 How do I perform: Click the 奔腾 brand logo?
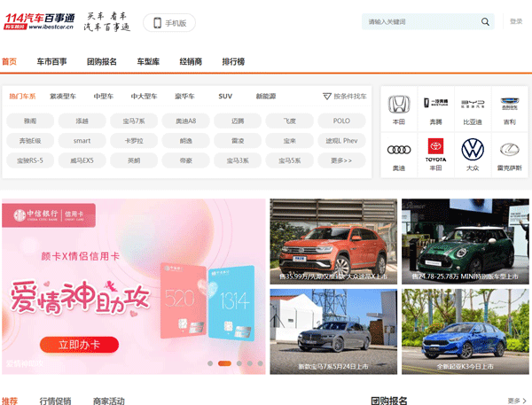pos(436,103)
